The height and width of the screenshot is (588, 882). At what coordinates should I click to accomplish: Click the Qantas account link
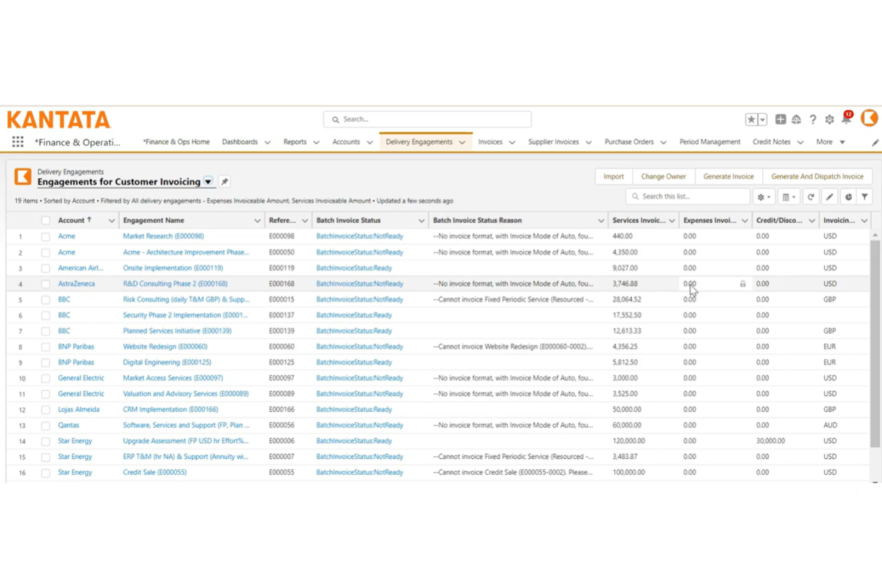[69, 425]
